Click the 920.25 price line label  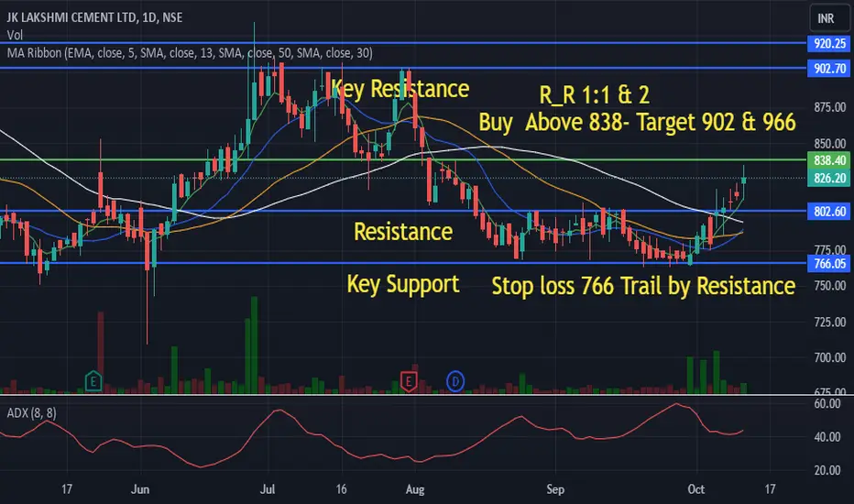[x=829, y=44]
